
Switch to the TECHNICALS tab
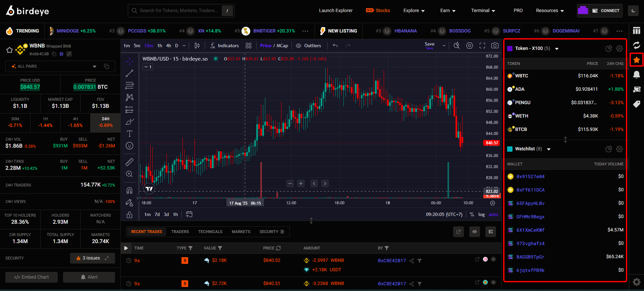210,232
